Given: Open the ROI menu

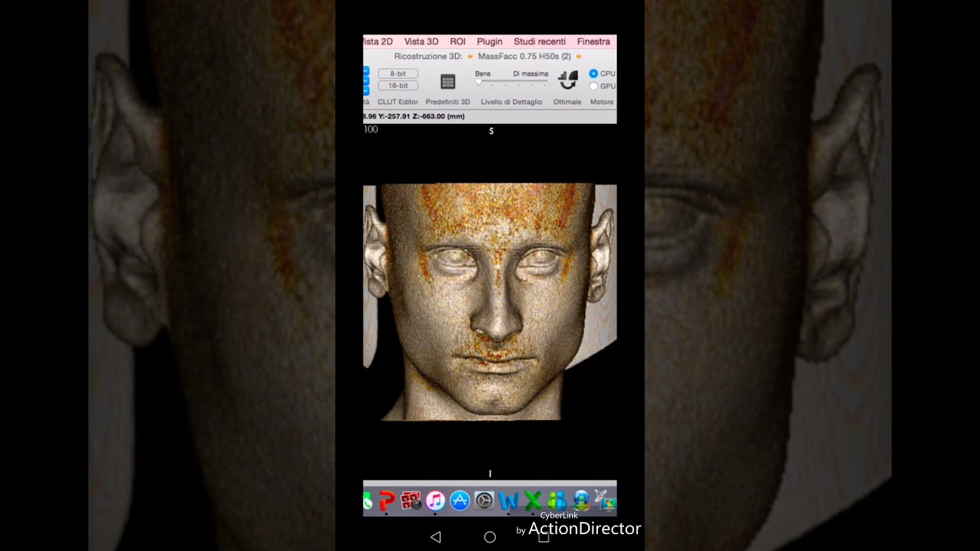Looking at the screenshot, I should (x=458, y=41).
